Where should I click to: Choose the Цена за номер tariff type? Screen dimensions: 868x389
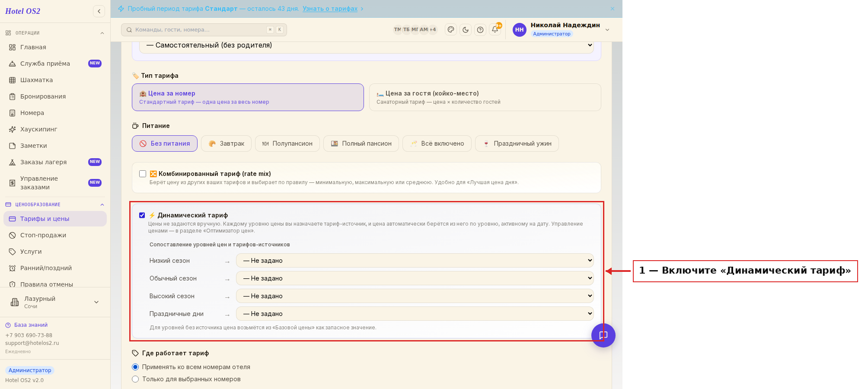coord(248,97)
